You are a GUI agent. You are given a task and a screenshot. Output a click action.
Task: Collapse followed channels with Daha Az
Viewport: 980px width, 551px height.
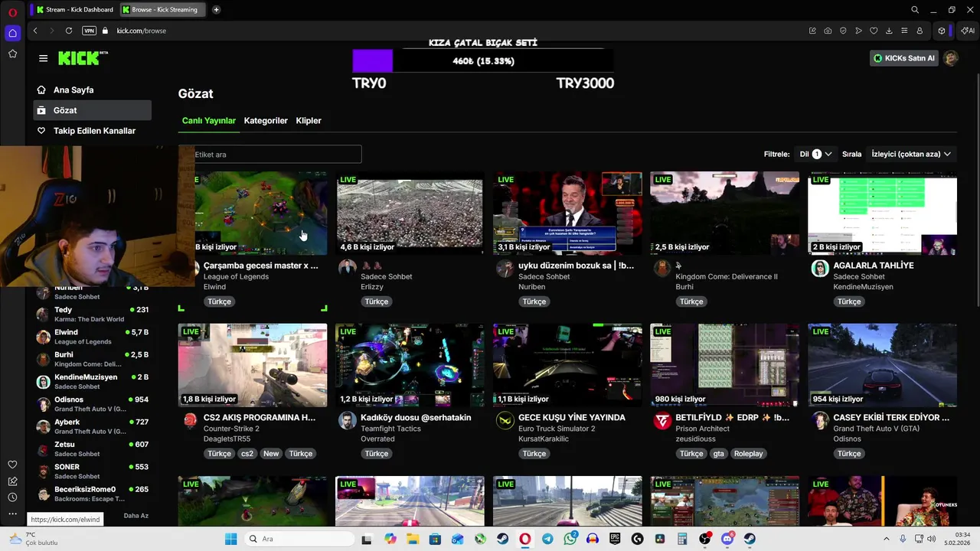pos(136,516)
